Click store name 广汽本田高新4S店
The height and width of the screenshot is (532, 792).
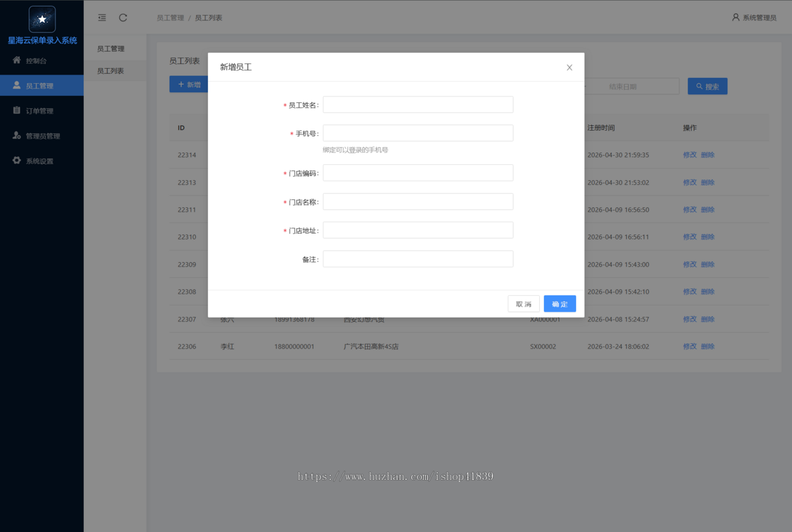point(371,347)
